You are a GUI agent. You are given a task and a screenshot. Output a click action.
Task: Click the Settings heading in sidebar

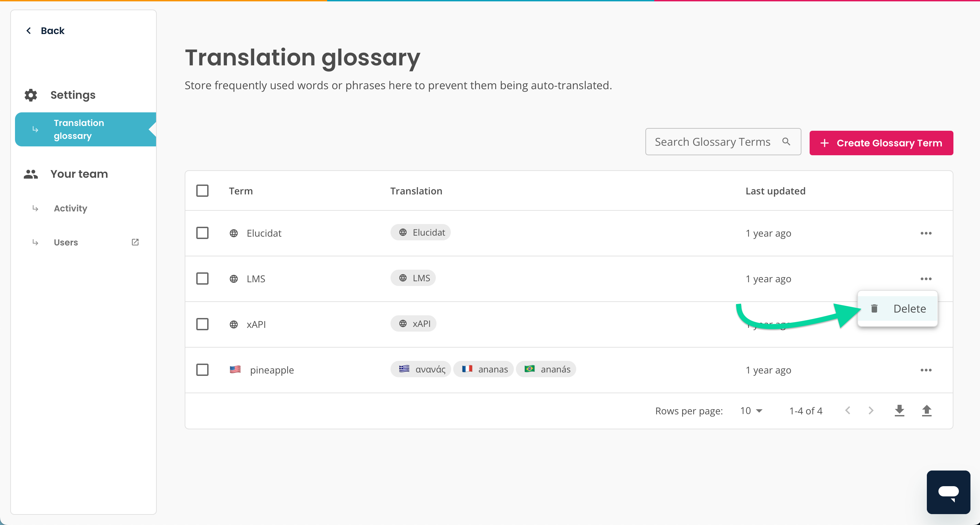point(73,95)
